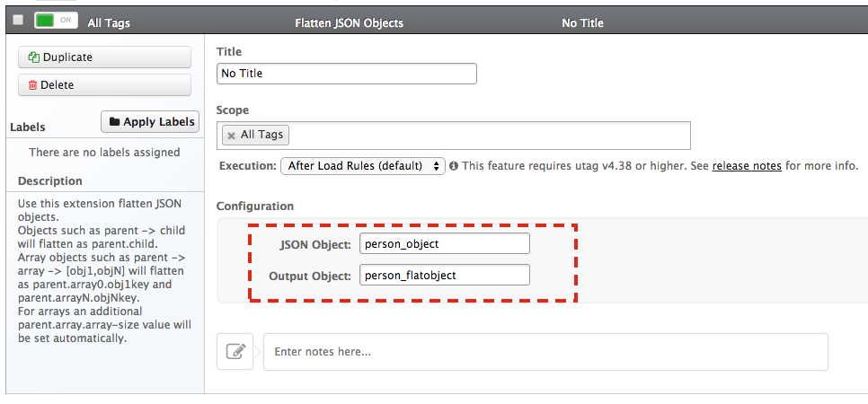
Task: Click the 'There are no labels assigned' text
Action: click(x=104, y=153)
